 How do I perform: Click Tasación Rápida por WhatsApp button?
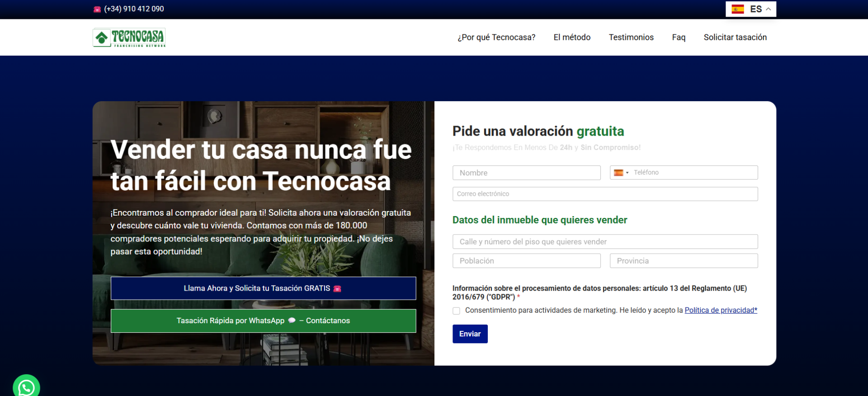[x=264, y=321]
